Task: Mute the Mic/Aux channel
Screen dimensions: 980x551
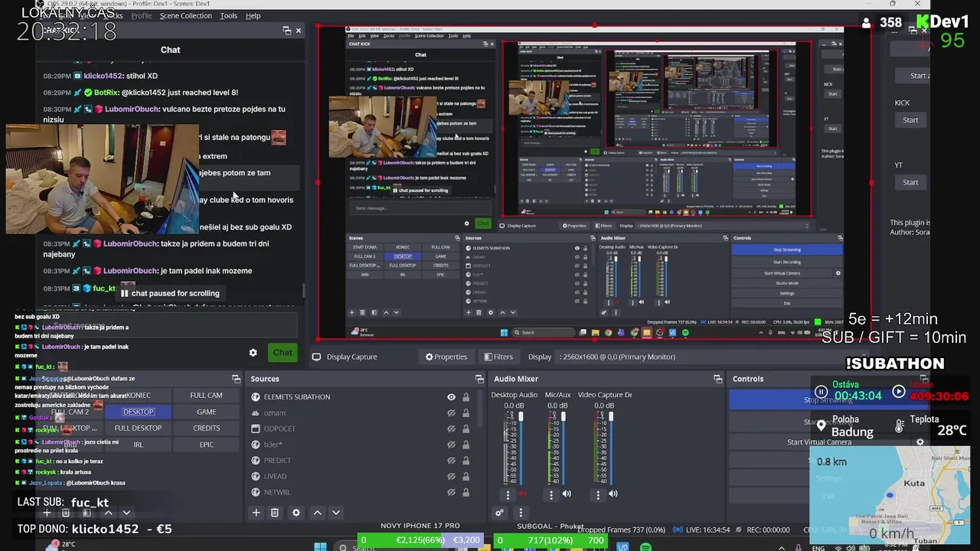Action: [567, 494]
